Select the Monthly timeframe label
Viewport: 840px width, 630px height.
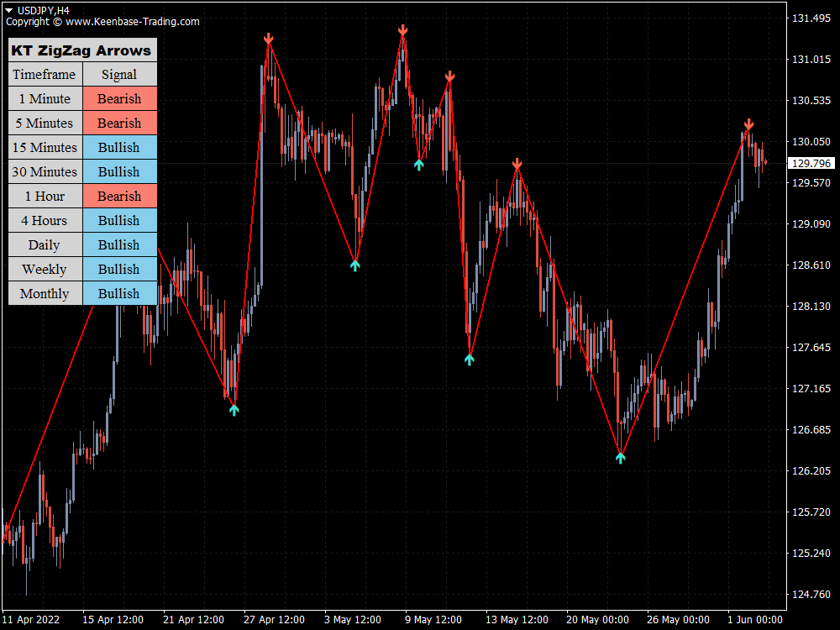45,294
